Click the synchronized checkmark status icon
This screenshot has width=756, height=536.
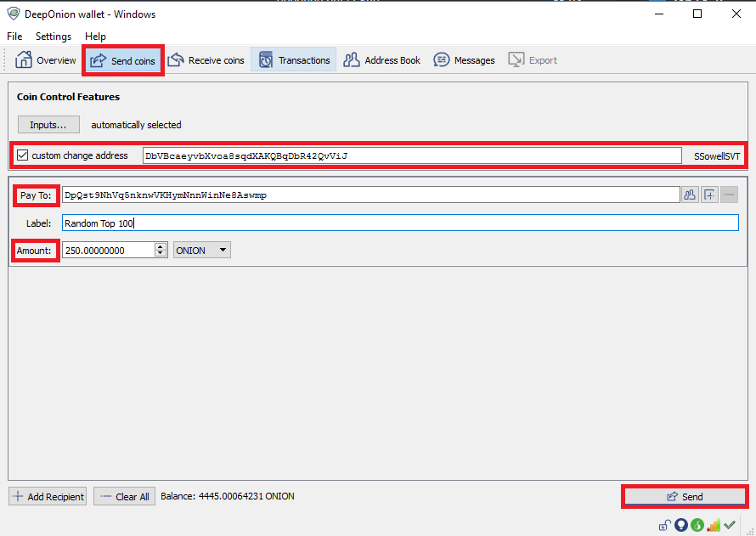(x=730, y=525)
